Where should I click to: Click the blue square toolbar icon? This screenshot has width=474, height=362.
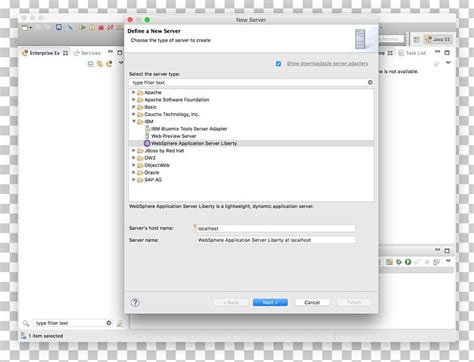(59, 27)
